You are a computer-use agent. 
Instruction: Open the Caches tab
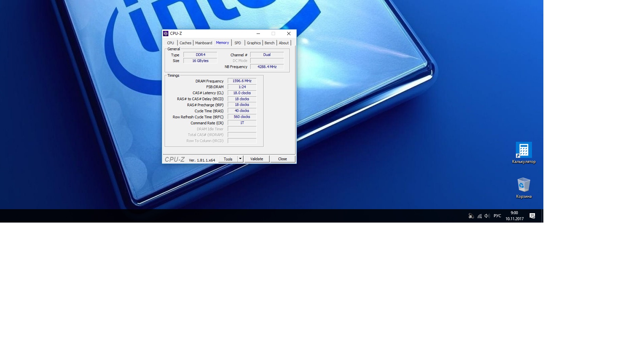pos(185,43)
